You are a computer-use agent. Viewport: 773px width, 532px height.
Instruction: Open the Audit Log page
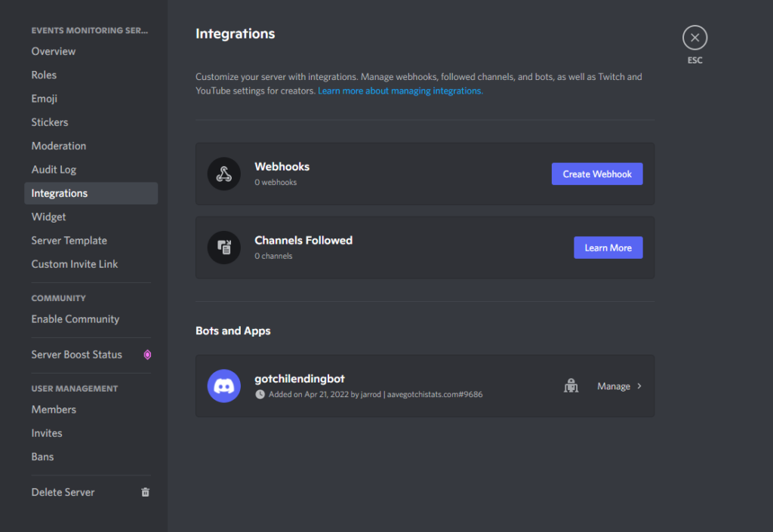coord(54,170)
